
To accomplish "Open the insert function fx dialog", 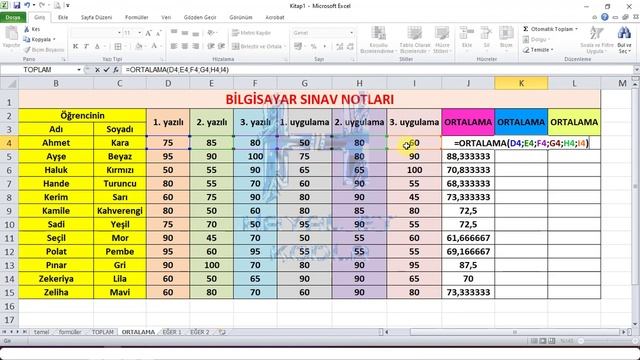I will tap(116, 70).
